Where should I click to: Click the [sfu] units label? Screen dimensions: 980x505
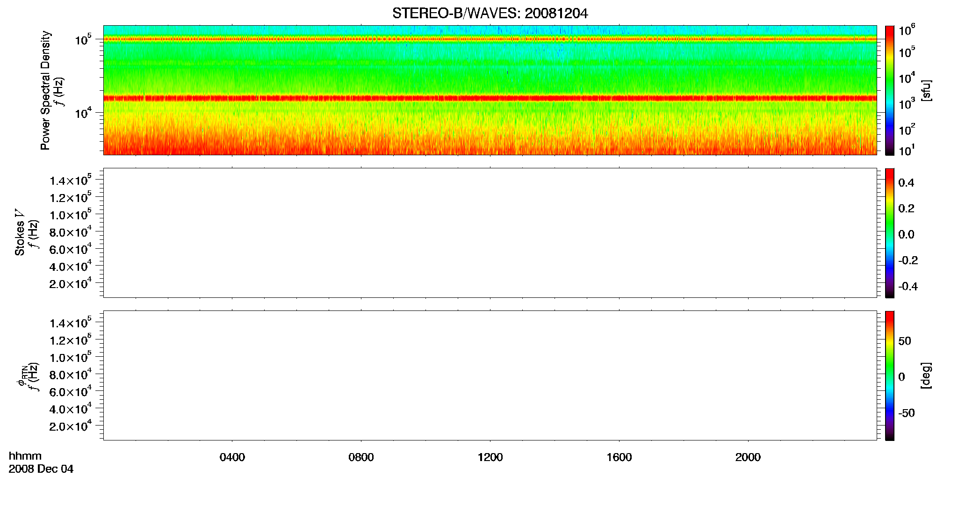(x=926, y=90)
